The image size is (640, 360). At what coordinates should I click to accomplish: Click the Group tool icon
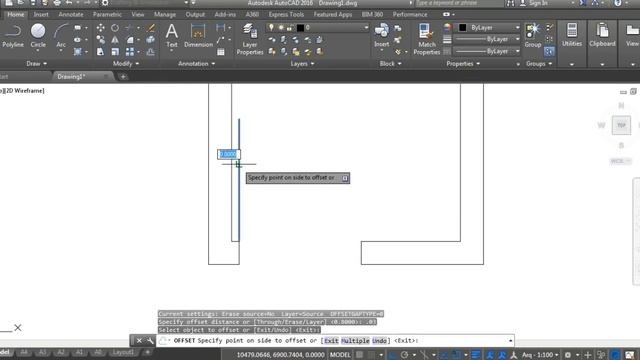point(533,35)
